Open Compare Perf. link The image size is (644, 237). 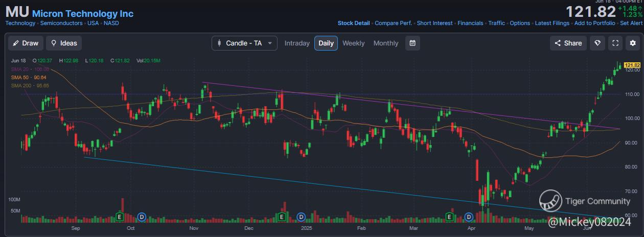[x=393, y=23]
